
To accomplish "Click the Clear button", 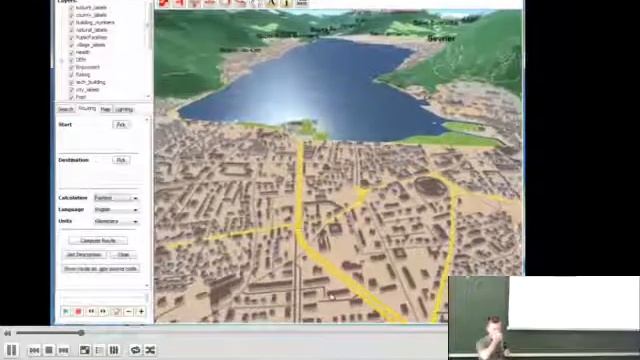I will tap(123, 255).
